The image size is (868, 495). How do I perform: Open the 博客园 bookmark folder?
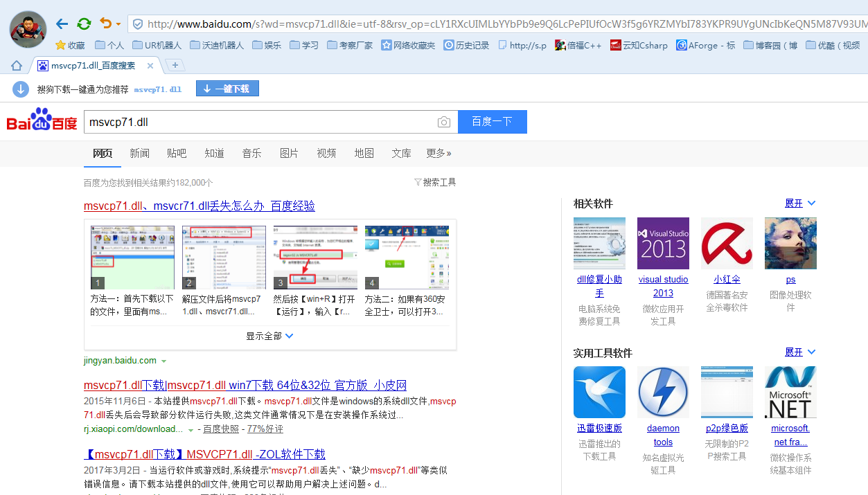(x=770, y=45)
